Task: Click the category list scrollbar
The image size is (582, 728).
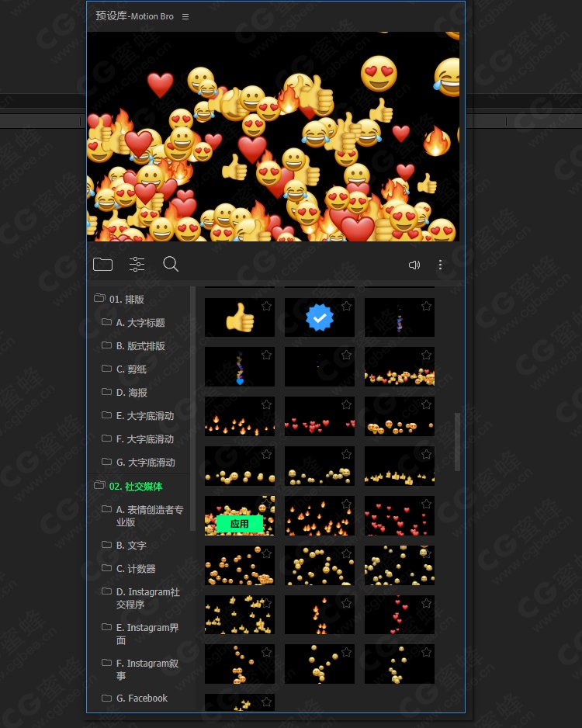Action: point(192,408)
